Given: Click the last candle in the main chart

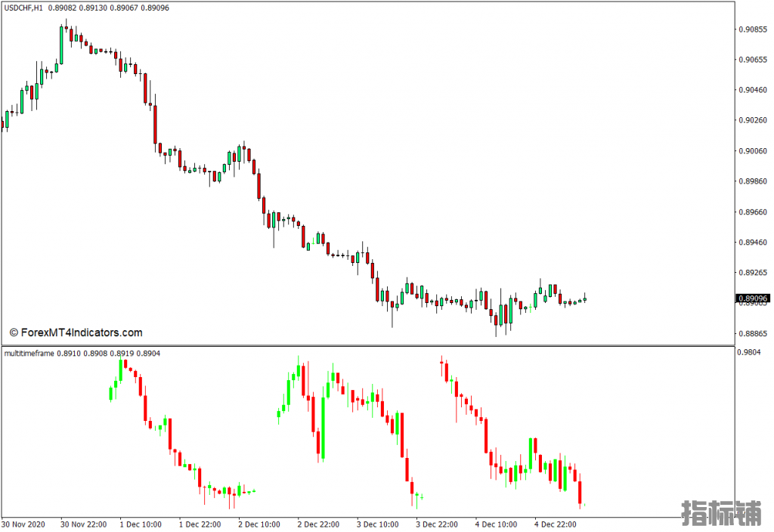Looking at the screenshot, I should (x=584, y=298).
